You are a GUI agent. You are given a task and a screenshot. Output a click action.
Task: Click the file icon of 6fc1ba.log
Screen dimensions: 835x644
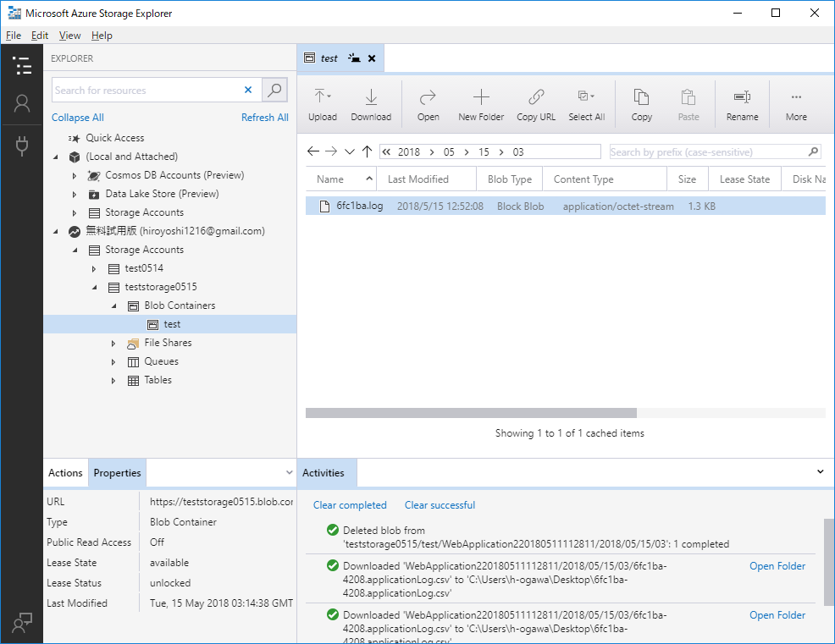(324, 206)
